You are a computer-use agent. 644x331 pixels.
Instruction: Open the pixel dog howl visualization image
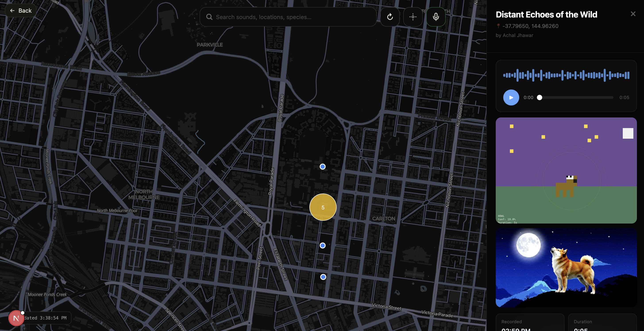coord(566,170)
